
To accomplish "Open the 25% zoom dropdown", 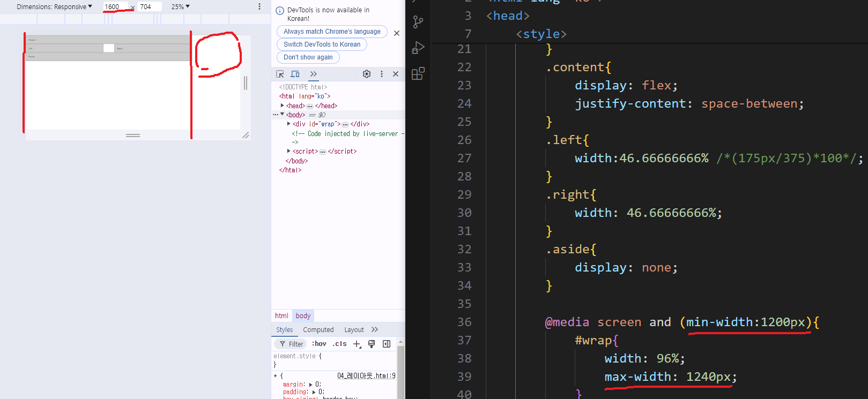I will coord(181,6).
